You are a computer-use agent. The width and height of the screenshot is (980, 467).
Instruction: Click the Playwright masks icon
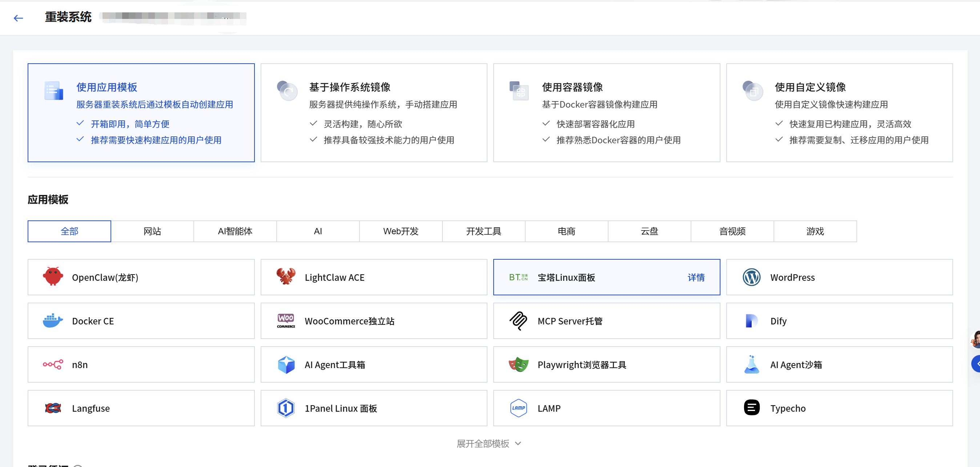518,364
